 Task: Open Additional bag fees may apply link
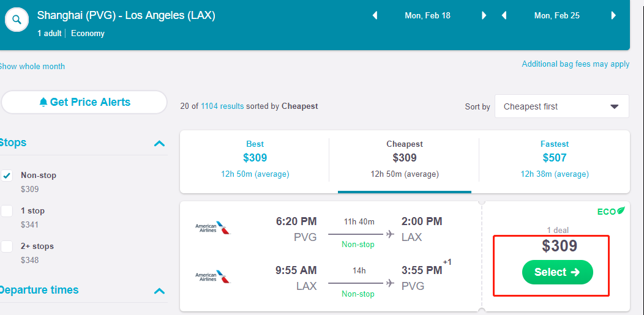pyautogui.click(x=575, y=64)
